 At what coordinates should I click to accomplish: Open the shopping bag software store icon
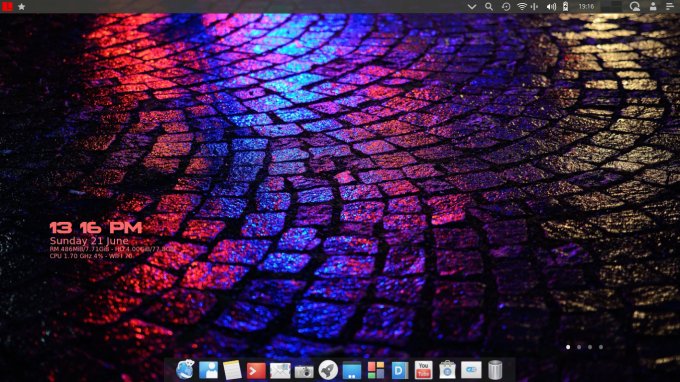pyautogui.click(x=447, y=370)
